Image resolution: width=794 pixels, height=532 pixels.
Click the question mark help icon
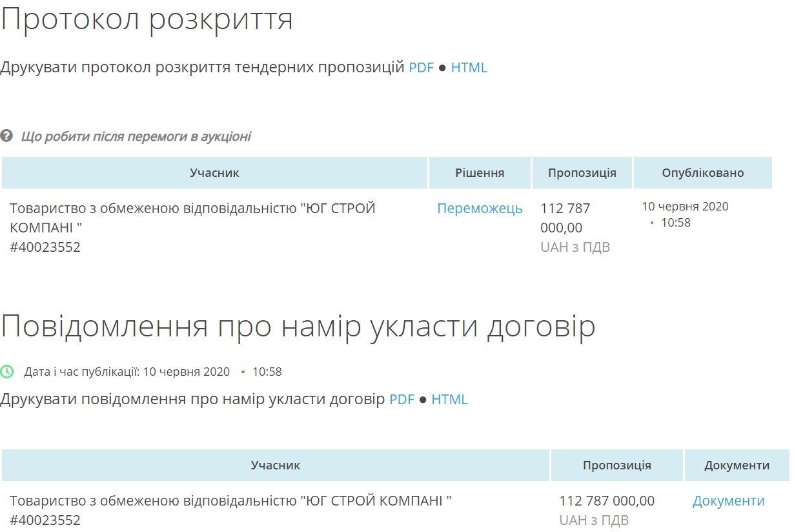(6, 136)
